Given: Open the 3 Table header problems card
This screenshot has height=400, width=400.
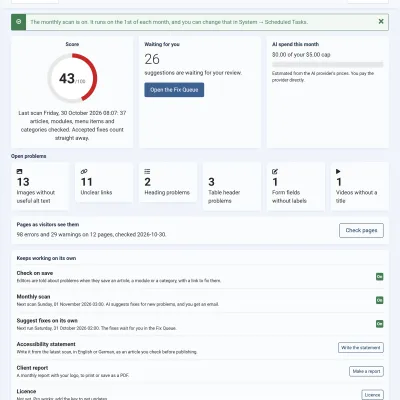Looking at the screenshot, I should click(232, 186).
